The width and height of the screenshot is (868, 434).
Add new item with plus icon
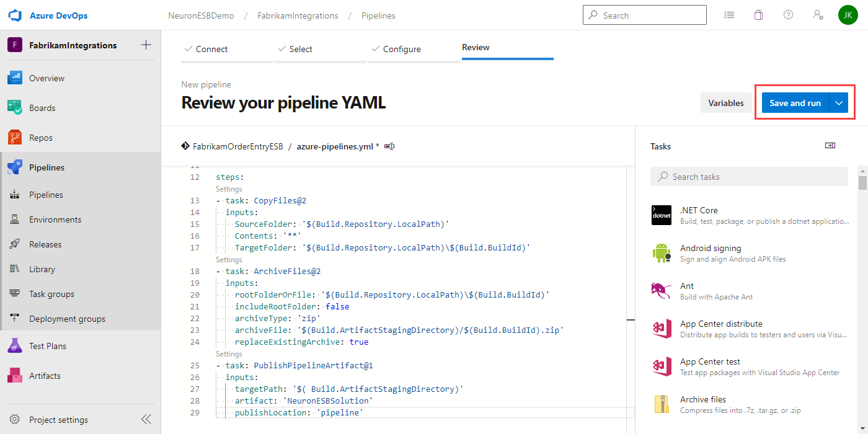146,45
